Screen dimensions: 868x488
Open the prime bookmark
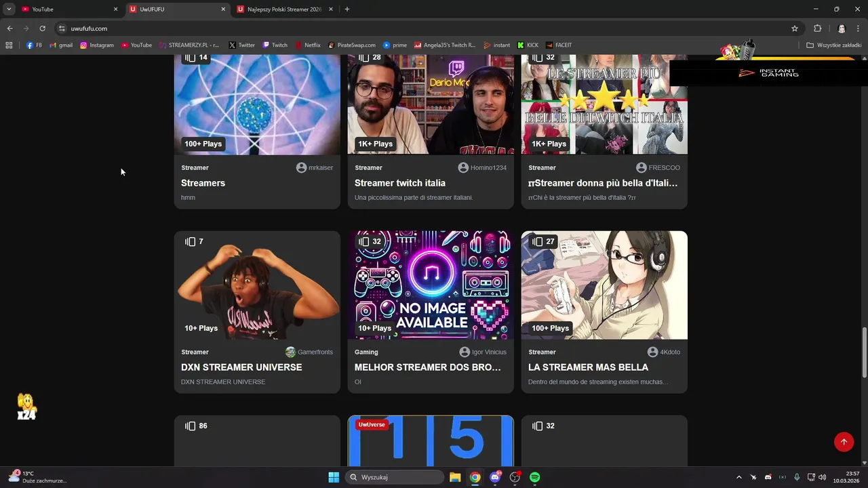[395, 45]
